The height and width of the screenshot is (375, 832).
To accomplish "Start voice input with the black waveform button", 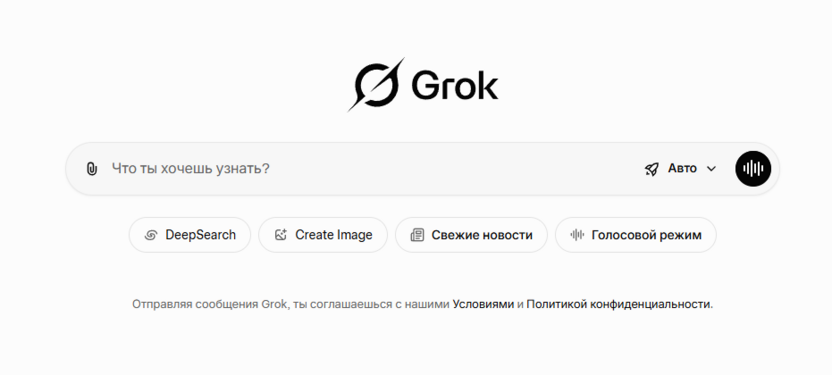I will 753,169.
